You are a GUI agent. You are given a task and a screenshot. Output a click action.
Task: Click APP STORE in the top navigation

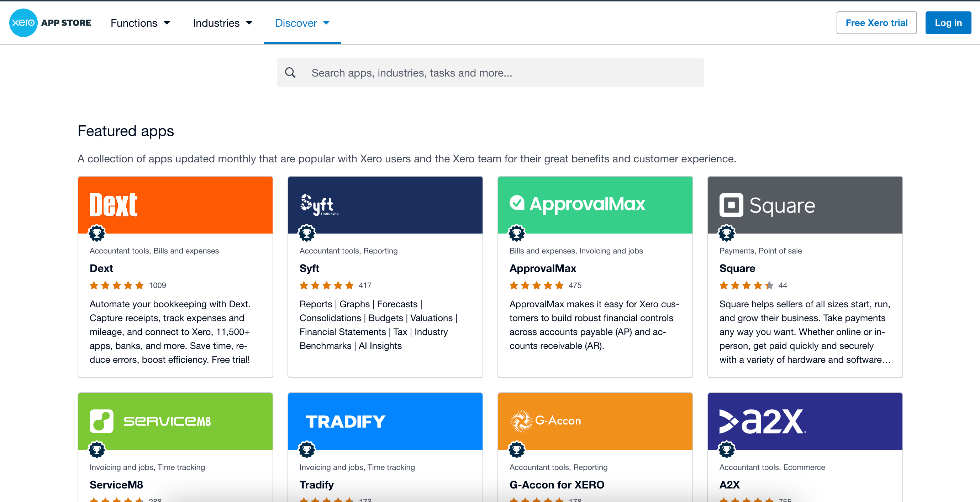point(66,23)
